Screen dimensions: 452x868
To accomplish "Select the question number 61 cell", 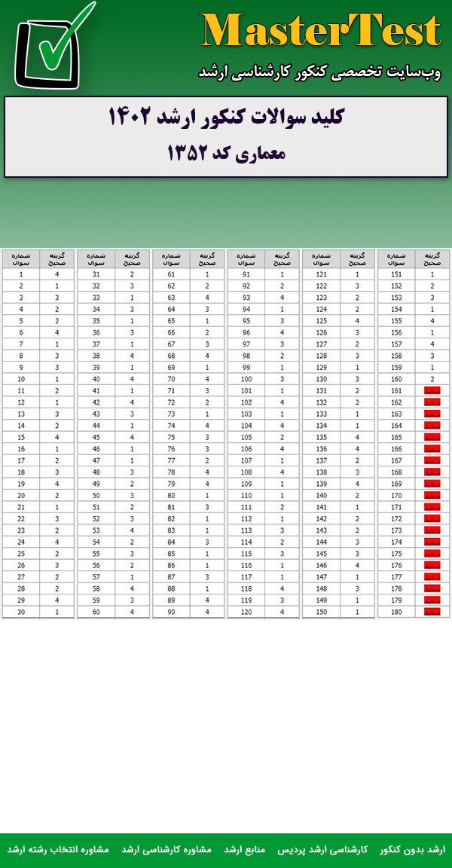I will click(171, 275).
